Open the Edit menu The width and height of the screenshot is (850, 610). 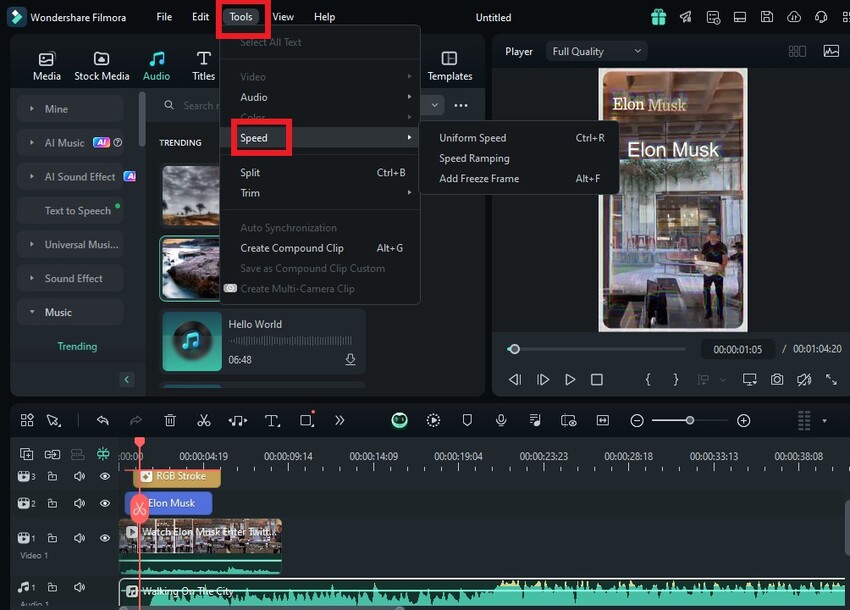click(x=200, y=17)
